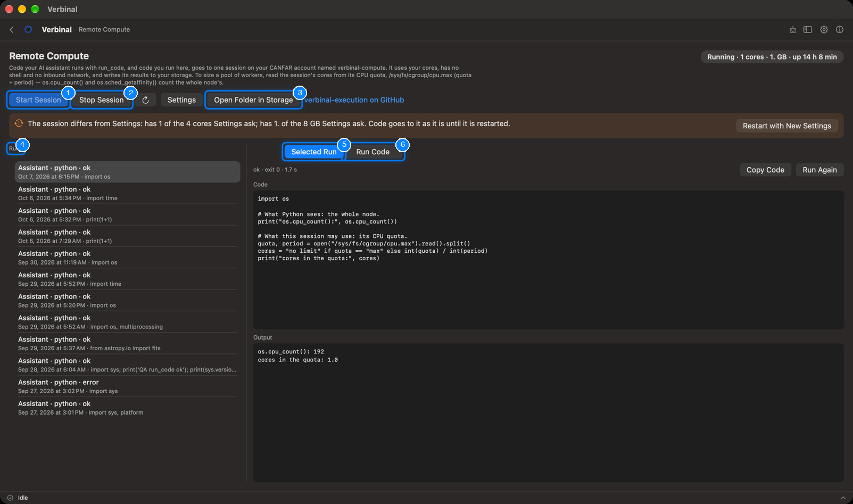Select the Oct 6 7:29 AM print(1+1) run
Viewport: 853px width, 504px height.
127,236
